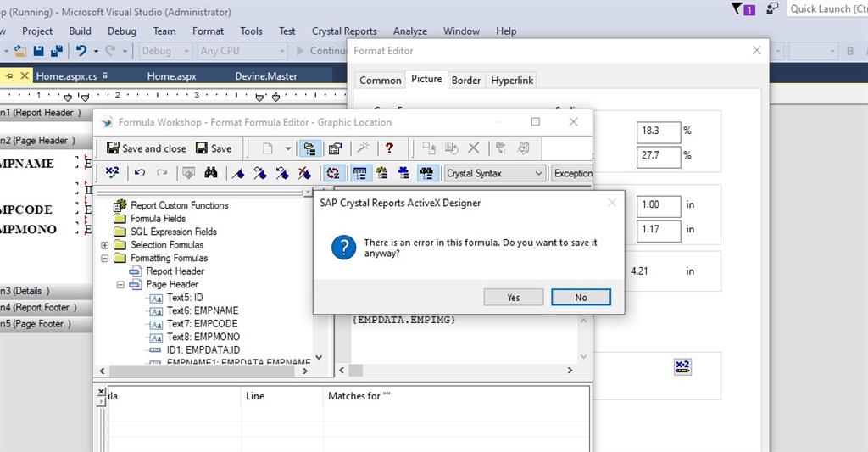
Task: Click Visual Studio toolbar Undo arrow icon
Action: 81,51
